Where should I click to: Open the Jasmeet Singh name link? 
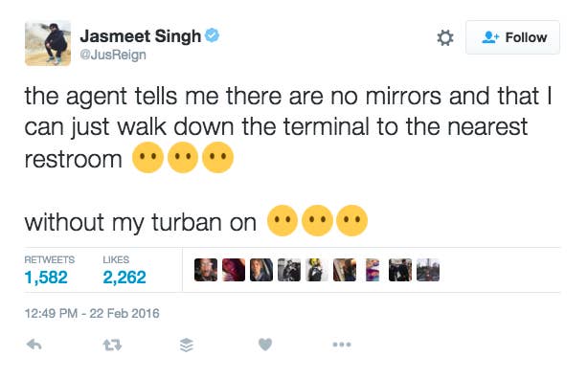click(x=141, y=36)
